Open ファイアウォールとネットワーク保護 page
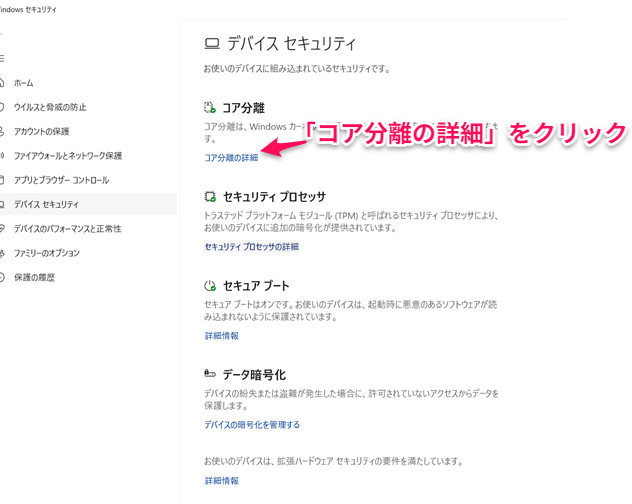The image size is (632, 504). tap(67, 156)
